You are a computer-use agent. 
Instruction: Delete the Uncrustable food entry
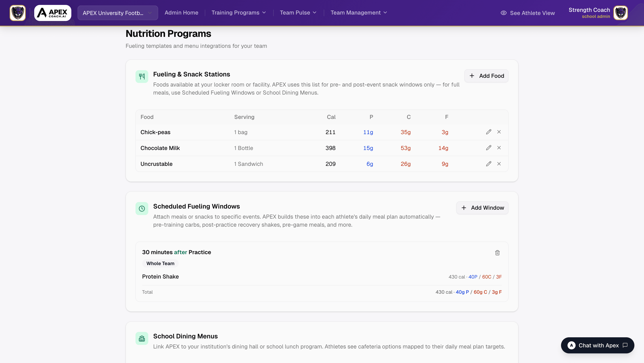[x=499, y=164]
